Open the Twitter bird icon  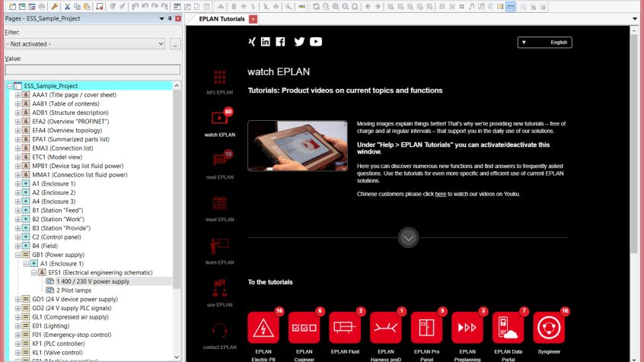pos(299,42)
